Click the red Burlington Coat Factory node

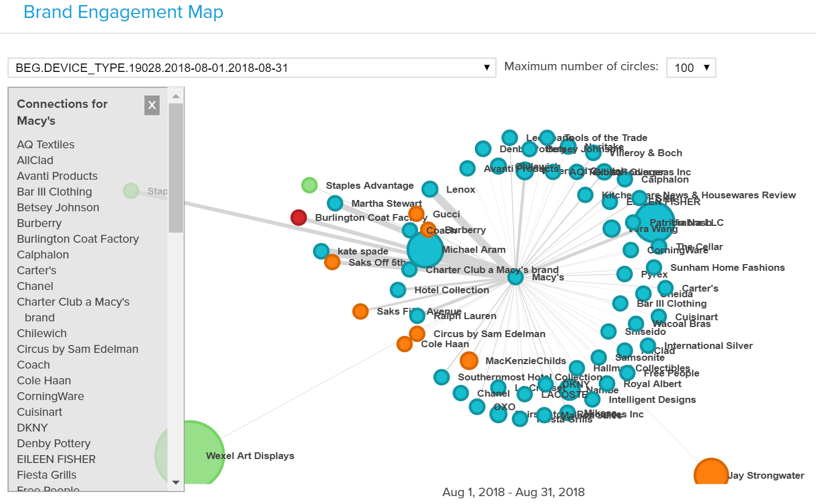click(298, 217)
